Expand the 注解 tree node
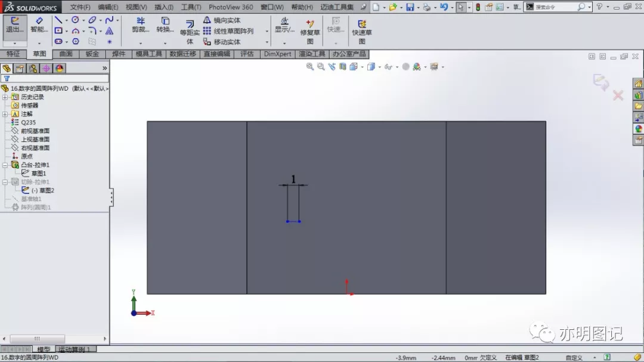The height and width of the screenshot is (362, 644). click(x=5, y=115)
